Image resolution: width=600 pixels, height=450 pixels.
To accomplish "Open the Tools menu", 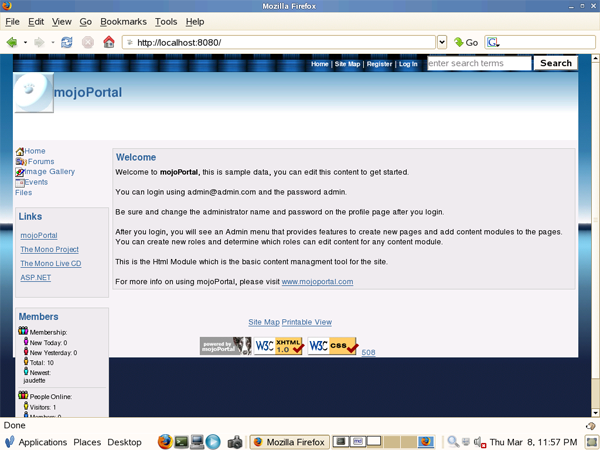I will pyautogui.click(x=166, y=21).
